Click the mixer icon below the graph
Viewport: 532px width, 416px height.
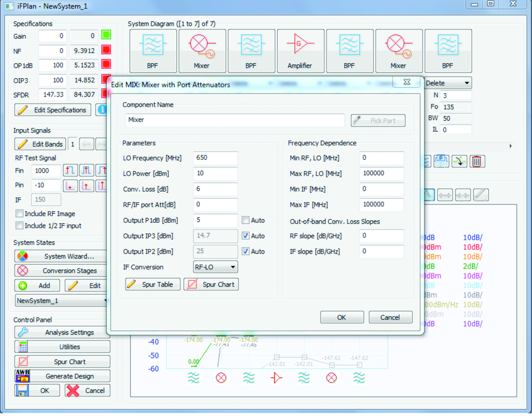click(x=221, y=378)
